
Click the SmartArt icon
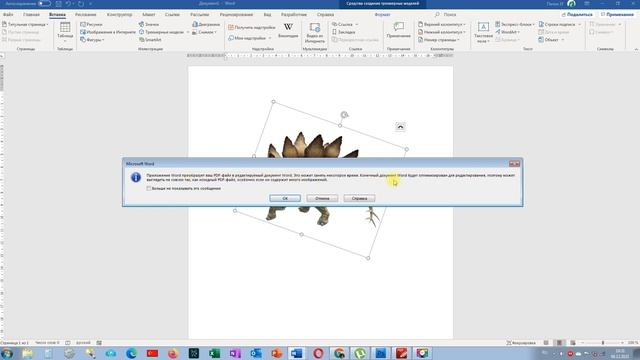(150, 40)
